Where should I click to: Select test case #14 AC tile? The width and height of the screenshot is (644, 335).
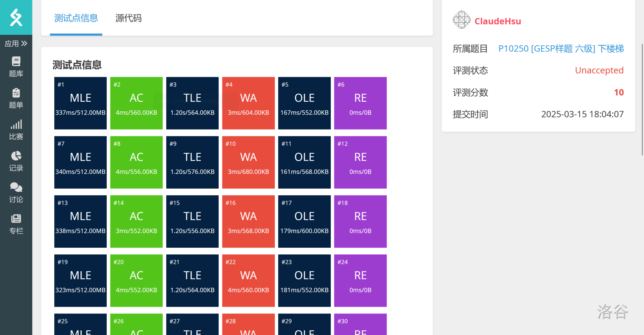coord(137,222)
